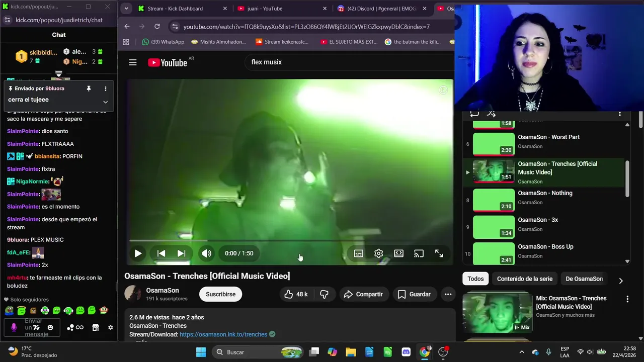
Task: Toggle voice input microphone in Kick chat
Action: [x=14, y=327]
